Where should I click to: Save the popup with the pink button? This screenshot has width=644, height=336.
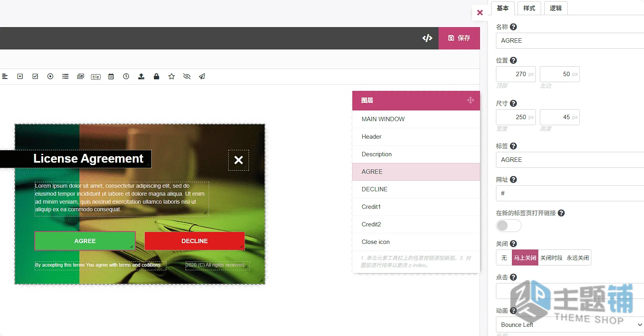(x=459, y=38)
